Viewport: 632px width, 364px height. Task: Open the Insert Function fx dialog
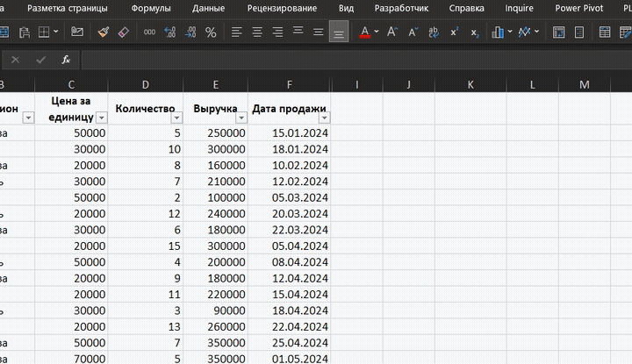click(x=66, y=60)
